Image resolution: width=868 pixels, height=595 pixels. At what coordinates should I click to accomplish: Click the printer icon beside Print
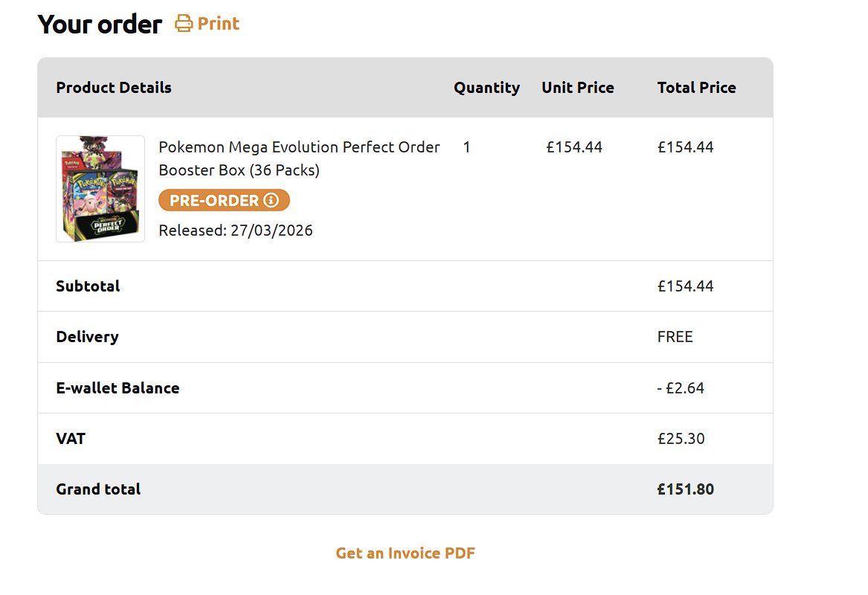tap(183, 24)
